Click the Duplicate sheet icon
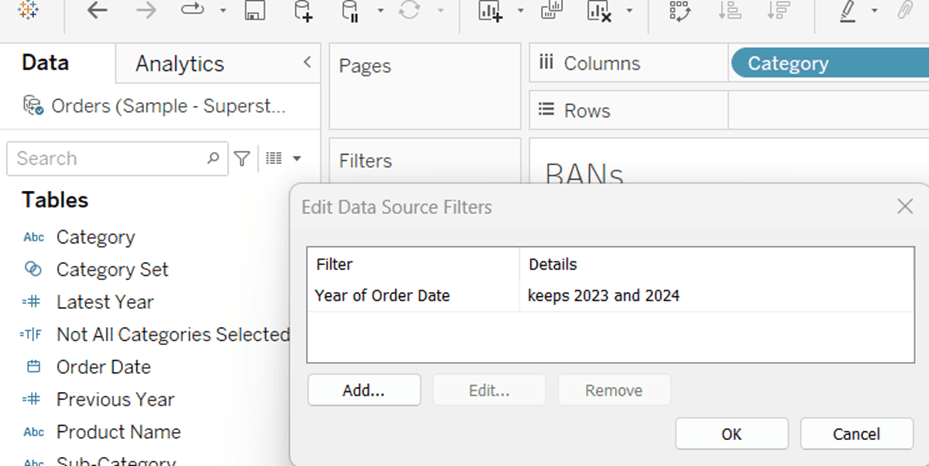 (551, 11)
